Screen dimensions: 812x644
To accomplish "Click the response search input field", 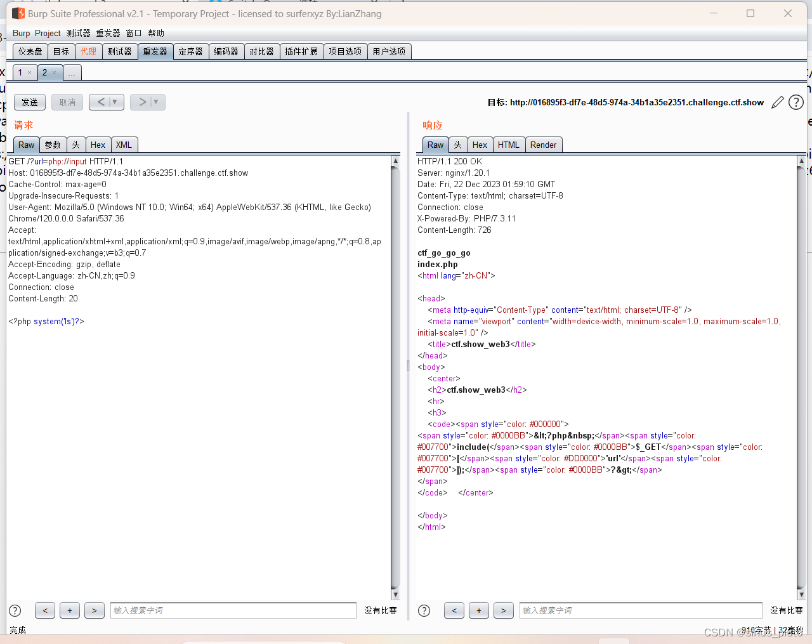I will pos(641,610).
